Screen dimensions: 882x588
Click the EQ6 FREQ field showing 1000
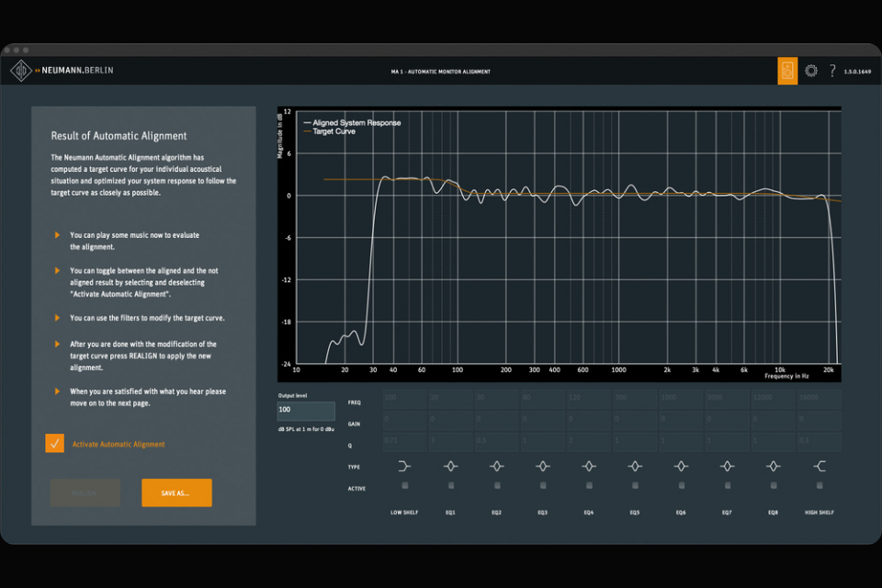point(681,398)
